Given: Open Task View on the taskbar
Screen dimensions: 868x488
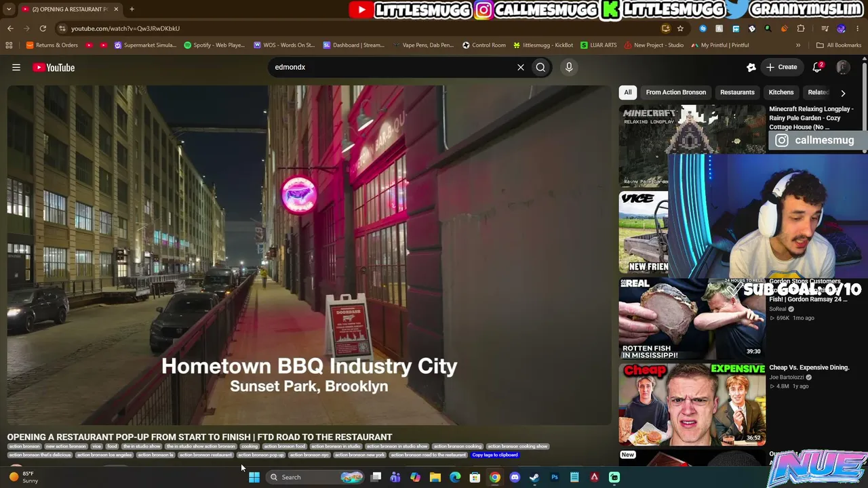Looking at the screenshot, I should (x=376, y=477).
